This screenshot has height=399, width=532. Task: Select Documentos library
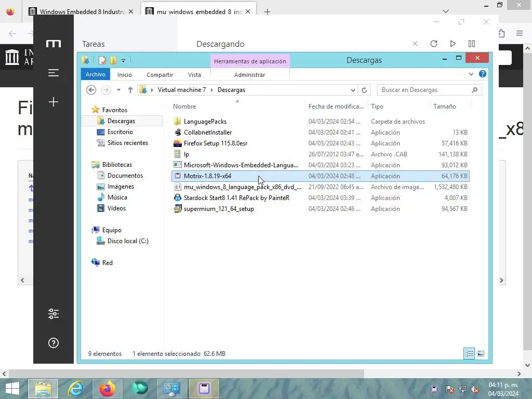click(125, 176)
